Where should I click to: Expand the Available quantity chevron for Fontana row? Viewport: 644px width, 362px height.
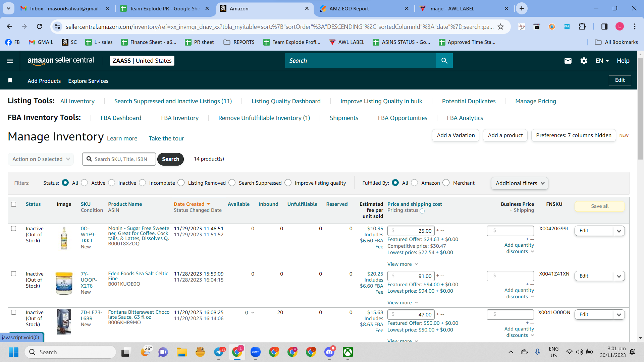coord(253,313)
